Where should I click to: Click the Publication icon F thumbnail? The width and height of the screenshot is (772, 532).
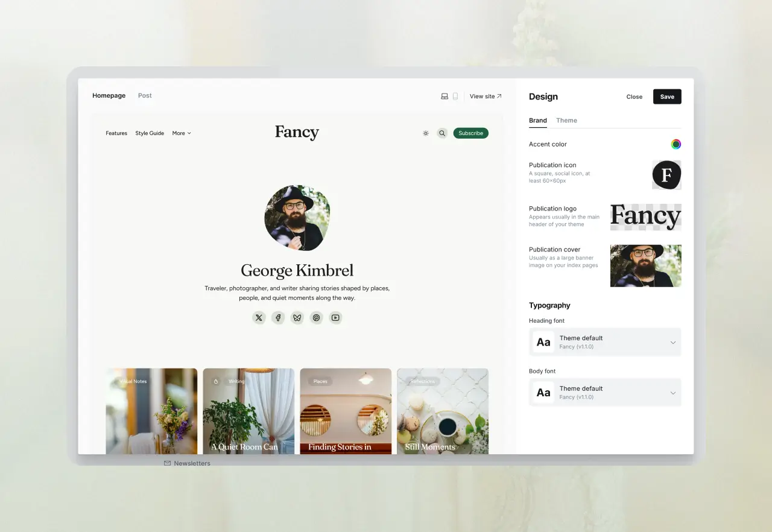666,175
